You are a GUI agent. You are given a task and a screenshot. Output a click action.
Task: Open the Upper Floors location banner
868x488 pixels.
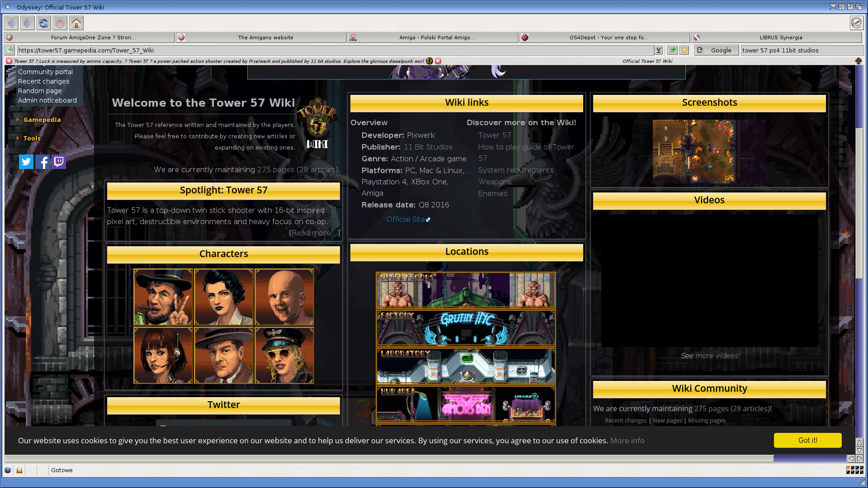466,290
